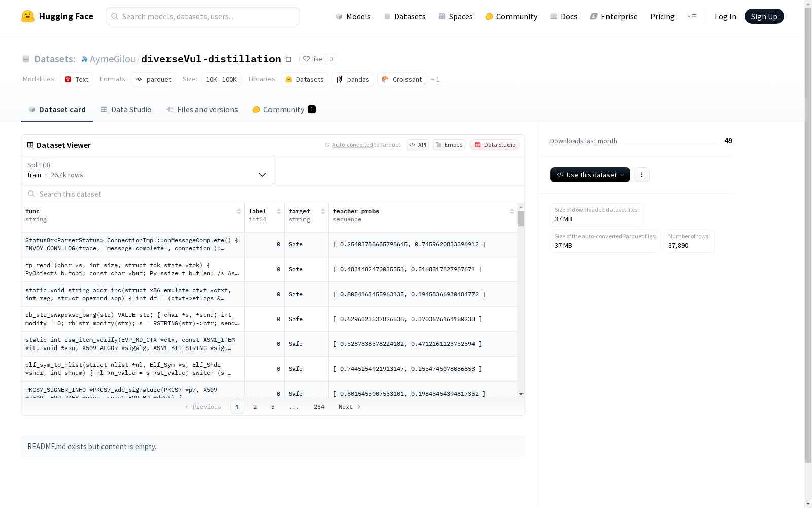Click the Sign Up button
812x508 pixels.
764,16
